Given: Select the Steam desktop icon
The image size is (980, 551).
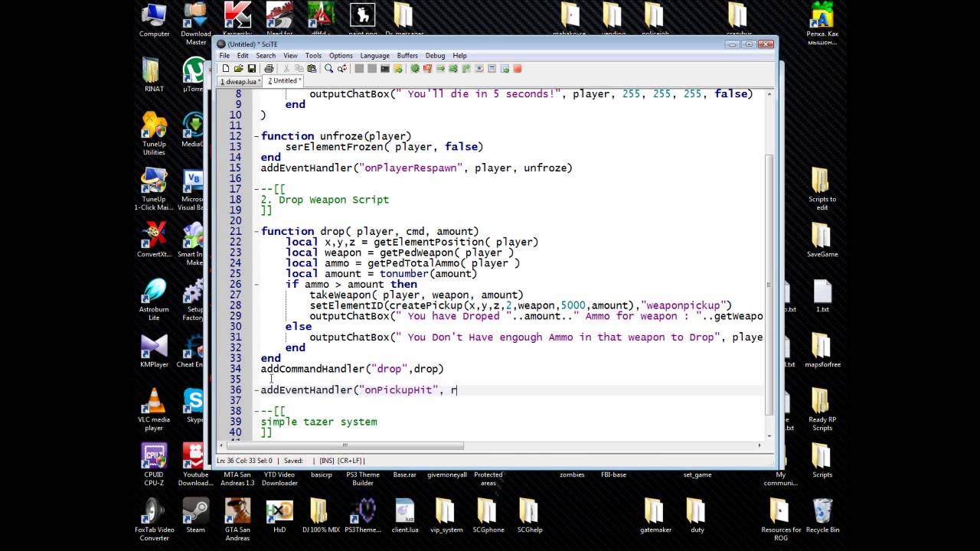Looking at the screenshot, I should (195, 515).
